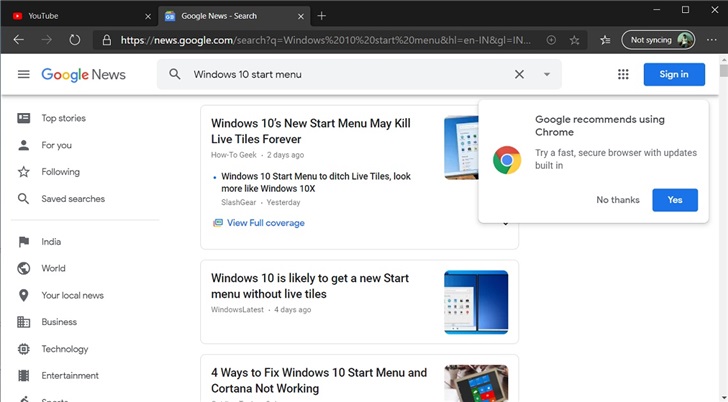This screenshot has height=402, width=728.
Task: Expand the advanced search options dropdown arrow
Action: (x=547, y=74)
